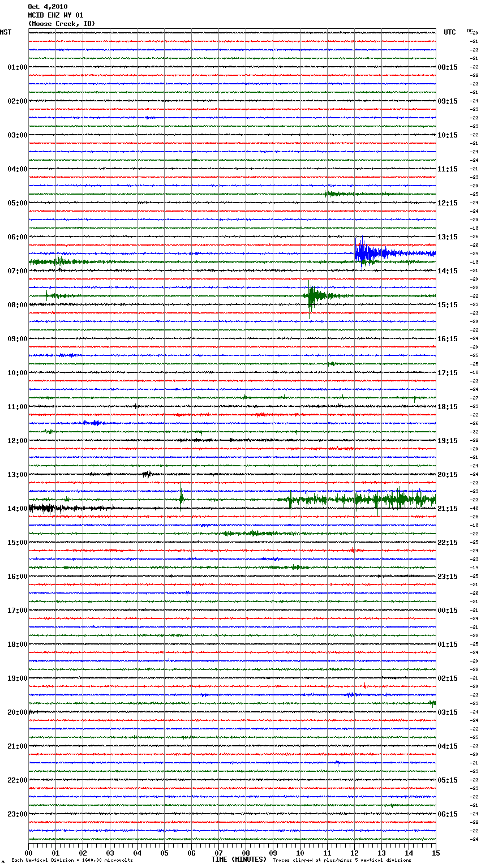Click the 'TIME (MINUTES)' axis title
This screenshot has width=481, height=868.
coord(239,860)
